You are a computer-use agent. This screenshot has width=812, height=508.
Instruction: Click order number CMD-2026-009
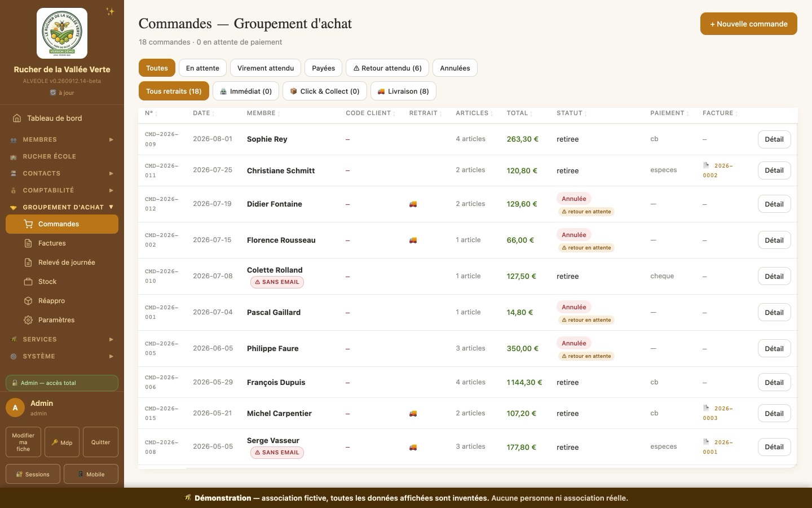tap(161, 139)
